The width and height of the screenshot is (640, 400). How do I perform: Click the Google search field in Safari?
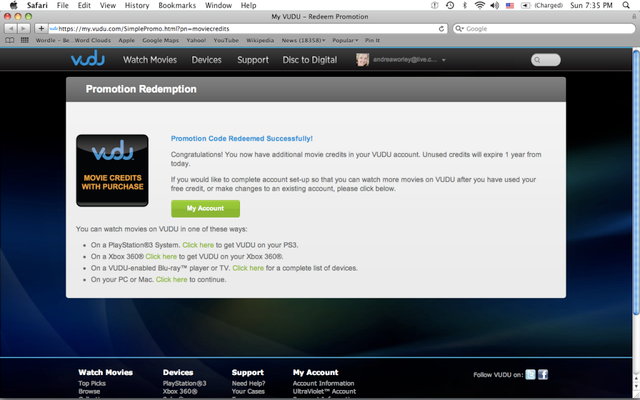click(x=544, y=29)
